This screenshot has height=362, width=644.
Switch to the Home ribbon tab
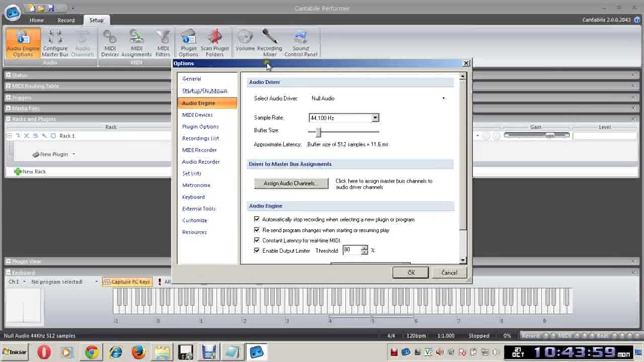(37, 20)
